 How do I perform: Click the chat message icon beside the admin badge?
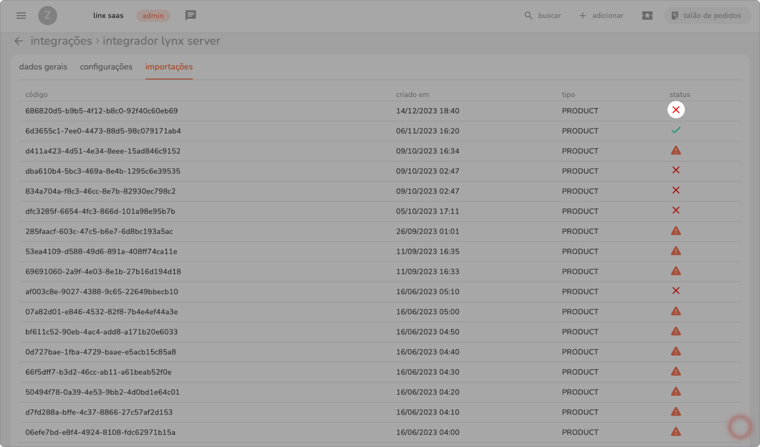click(190, 16)
